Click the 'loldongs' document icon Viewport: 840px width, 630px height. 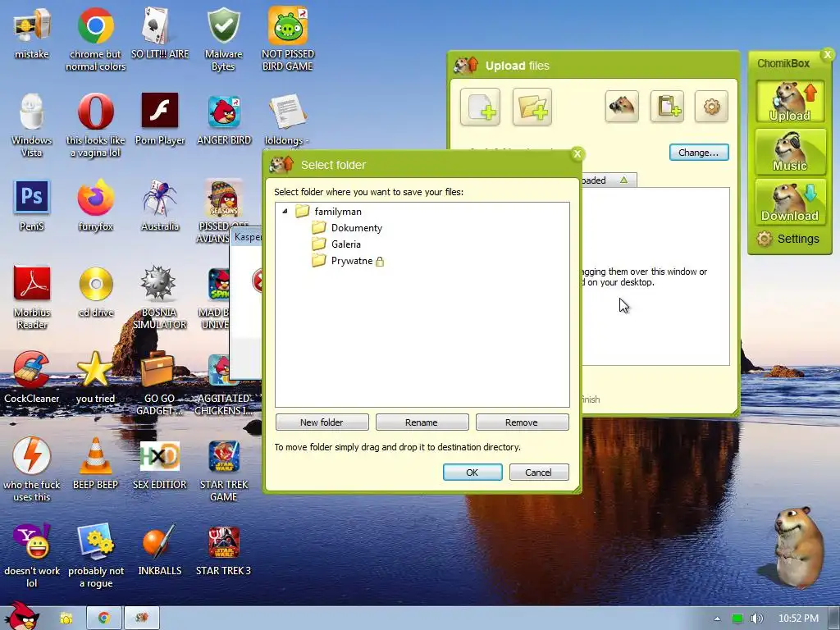tap(288, 120)
